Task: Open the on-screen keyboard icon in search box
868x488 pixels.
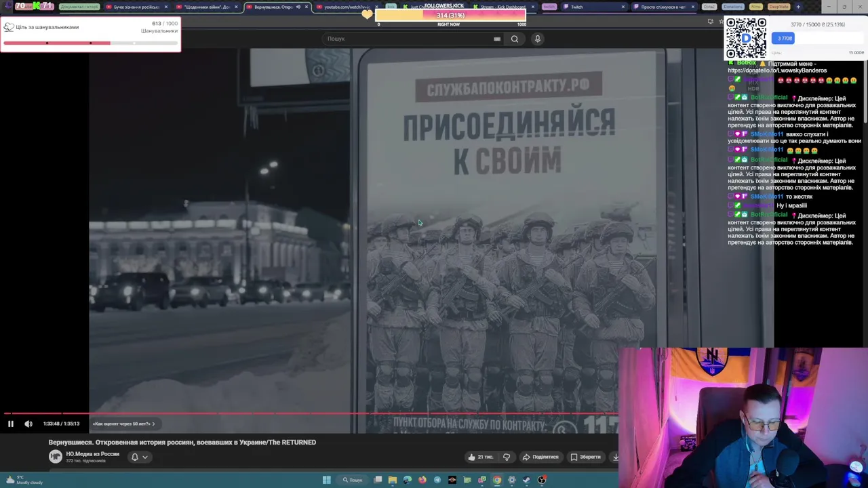Action: tap(497, 39)
